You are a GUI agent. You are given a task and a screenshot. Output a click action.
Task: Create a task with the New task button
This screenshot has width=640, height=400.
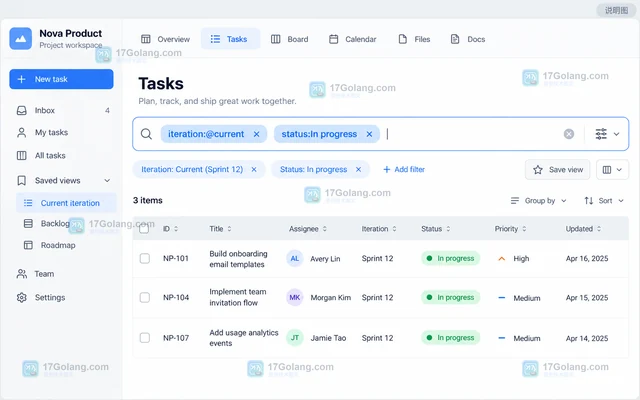(61, 79)
